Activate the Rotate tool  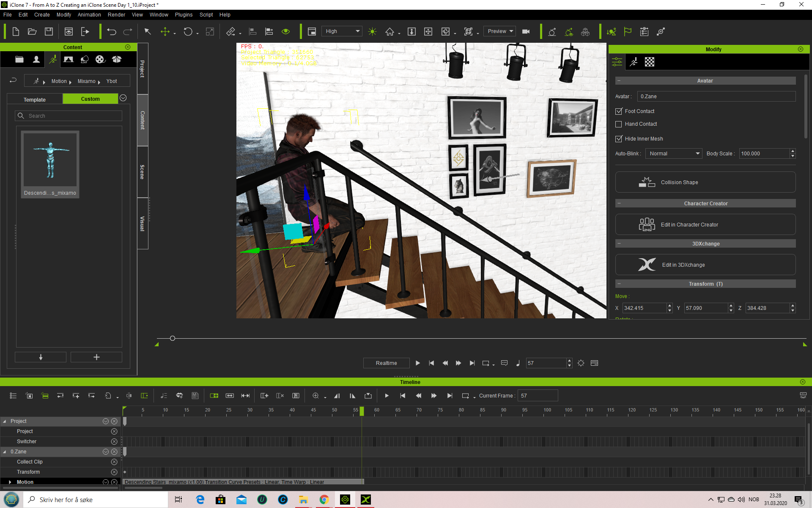(188, 31)
